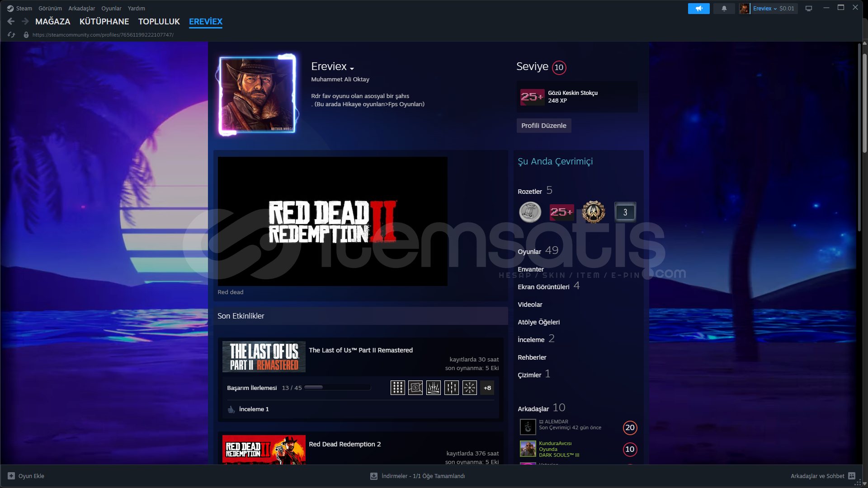This screenshot has width=868, height=488.
Task: Click the +8 achievements overflow button
Action: pos(487,388)
